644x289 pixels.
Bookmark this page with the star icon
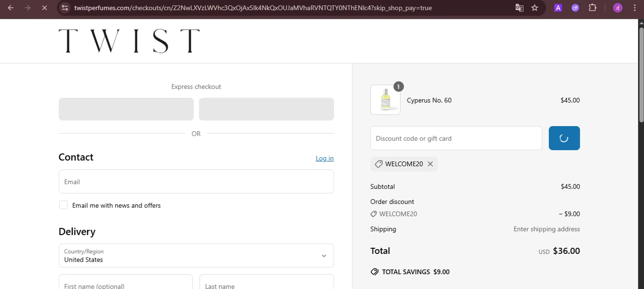coord(535,8)
